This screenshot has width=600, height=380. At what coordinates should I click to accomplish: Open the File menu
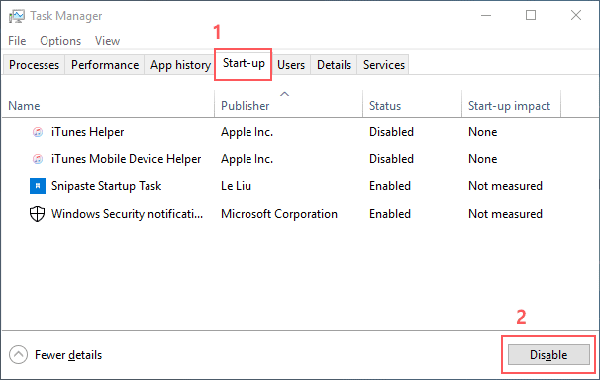coord(17,41)
